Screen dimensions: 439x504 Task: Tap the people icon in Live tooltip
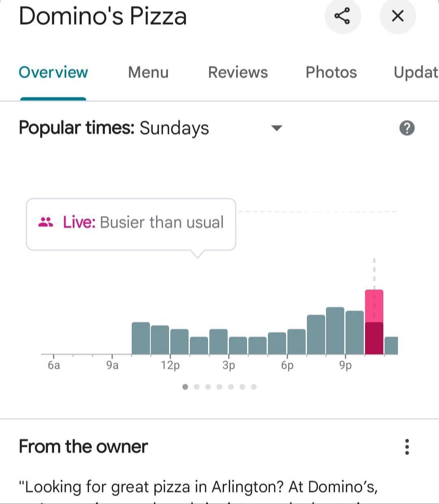pos(46,222)
